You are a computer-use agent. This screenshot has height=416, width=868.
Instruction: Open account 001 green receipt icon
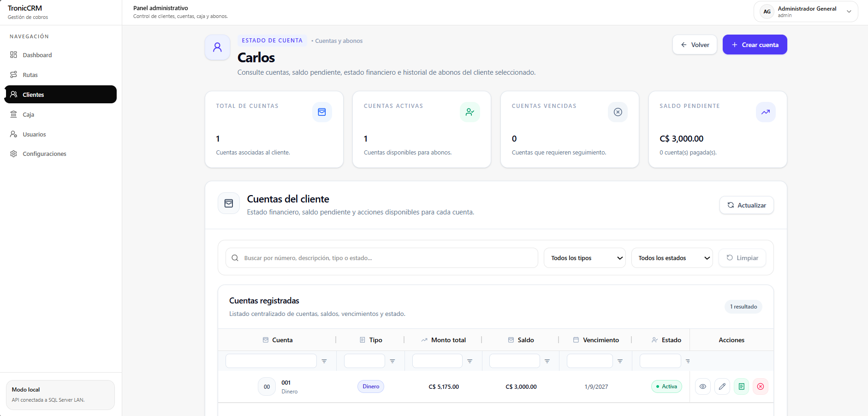pos(741,386)
